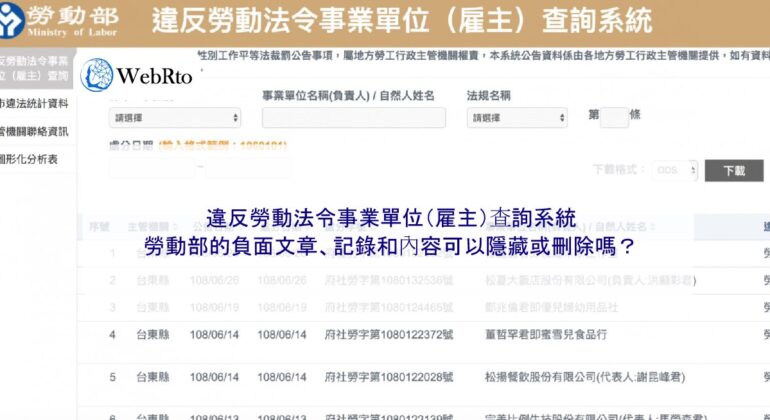Click the 第 條 article number field
This screenshot has width=770, height=420.
614,118
